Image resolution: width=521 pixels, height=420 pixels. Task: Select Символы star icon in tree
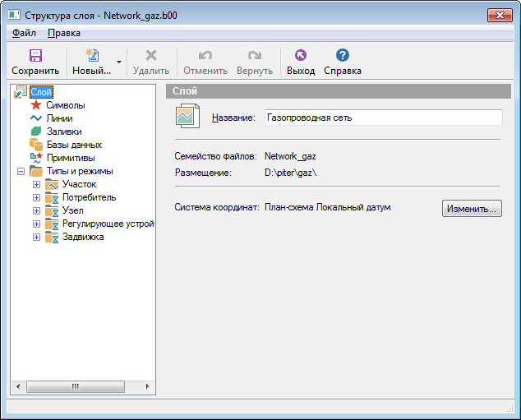point(36,105)
